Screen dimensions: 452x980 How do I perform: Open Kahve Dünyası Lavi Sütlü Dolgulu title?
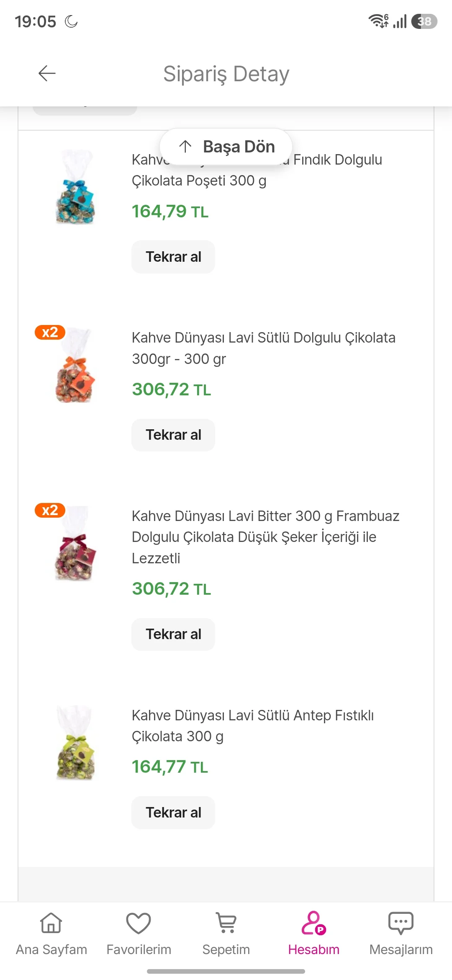point(264,348)
